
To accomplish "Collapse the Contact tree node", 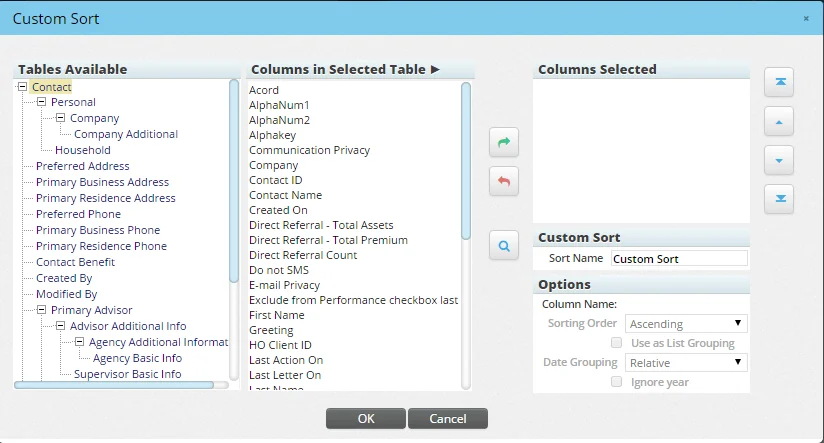I will point(23,87).
